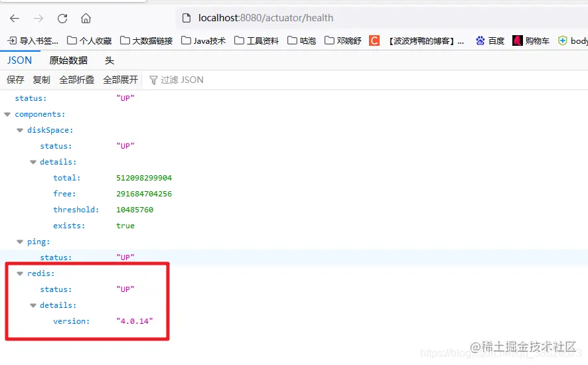Select the top-level status key
This screenshot has height=365, width=588.
click(31, 98)
